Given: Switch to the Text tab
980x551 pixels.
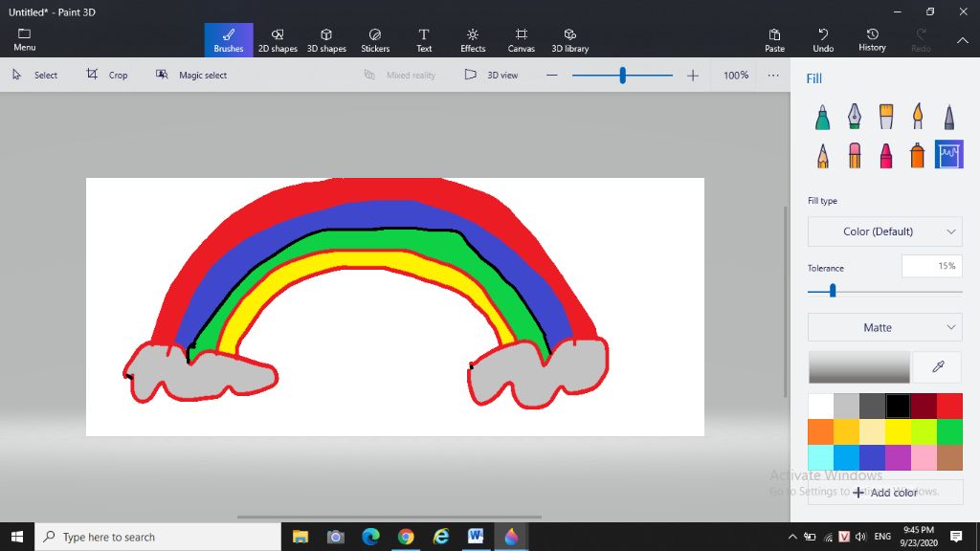Looking at the screenshot, I should (424, 40).
